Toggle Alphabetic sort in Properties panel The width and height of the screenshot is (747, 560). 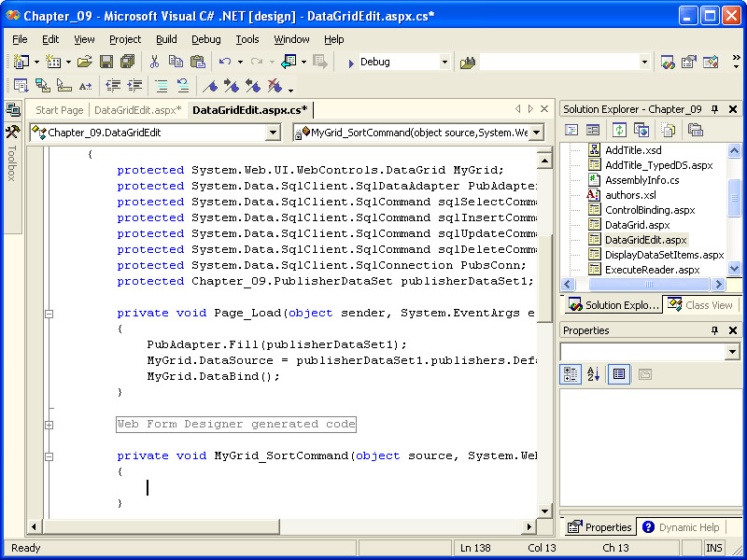[593, 374]
